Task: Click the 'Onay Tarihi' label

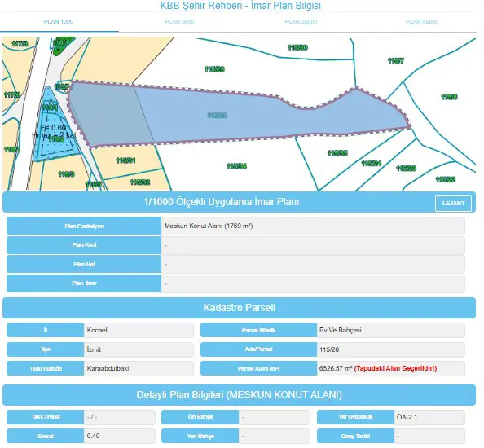Action: pos(355,437)
